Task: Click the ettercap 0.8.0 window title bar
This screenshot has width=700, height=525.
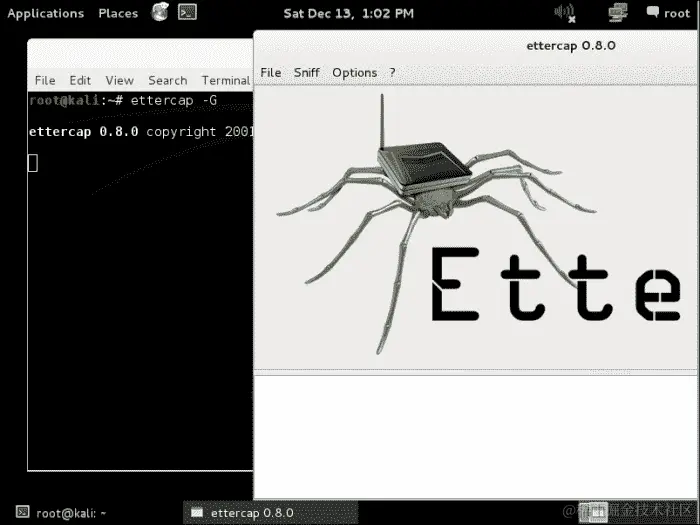Action: click(476, 46)
